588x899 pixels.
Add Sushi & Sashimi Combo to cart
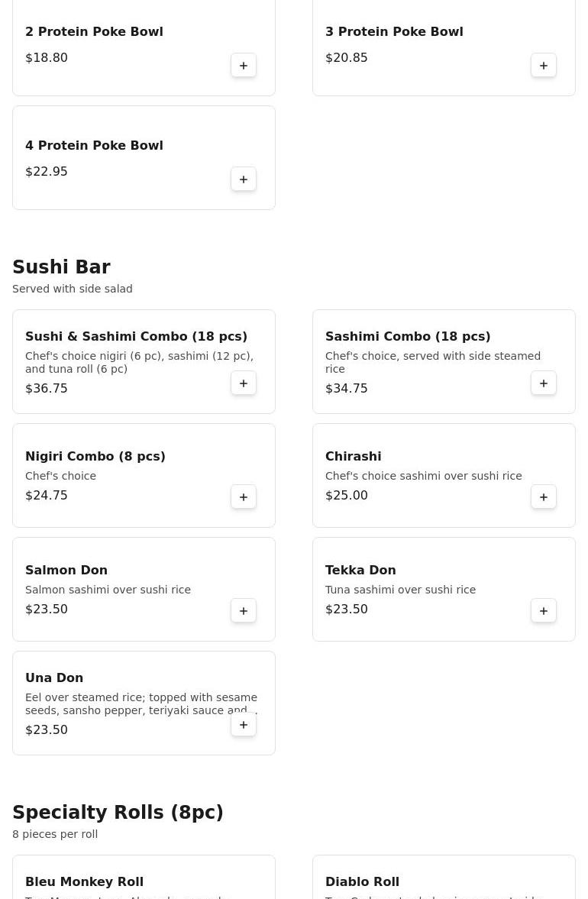(x=244, y=383)
